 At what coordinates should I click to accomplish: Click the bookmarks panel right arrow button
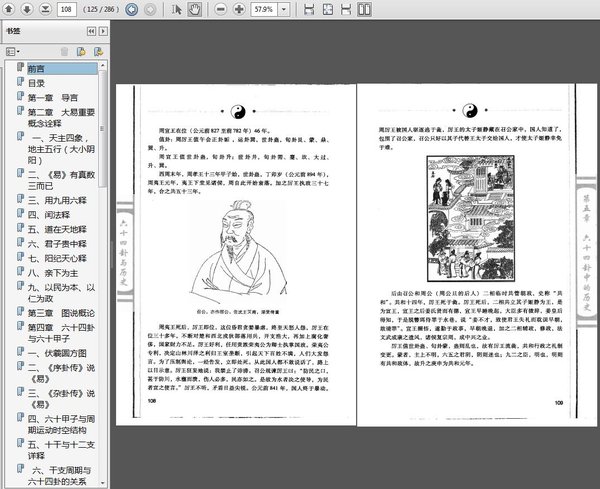coord(103,31)
